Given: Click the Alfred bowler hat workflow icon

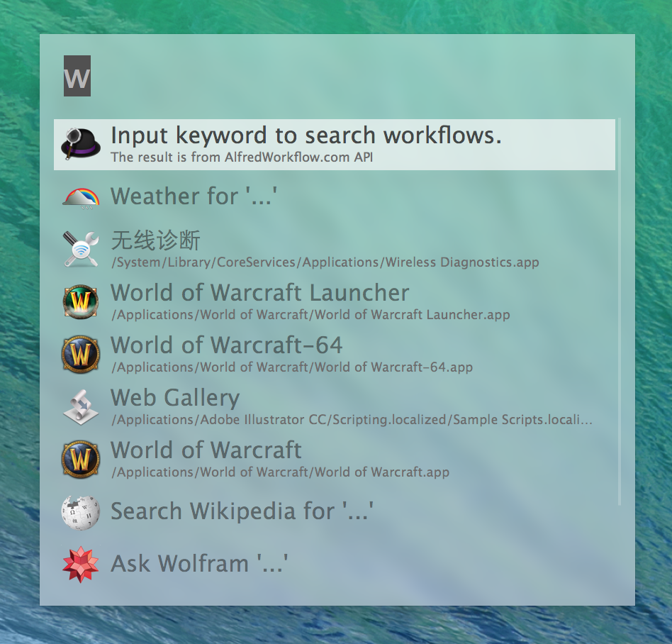Looking at the screenshot, I should click(80, 145).
